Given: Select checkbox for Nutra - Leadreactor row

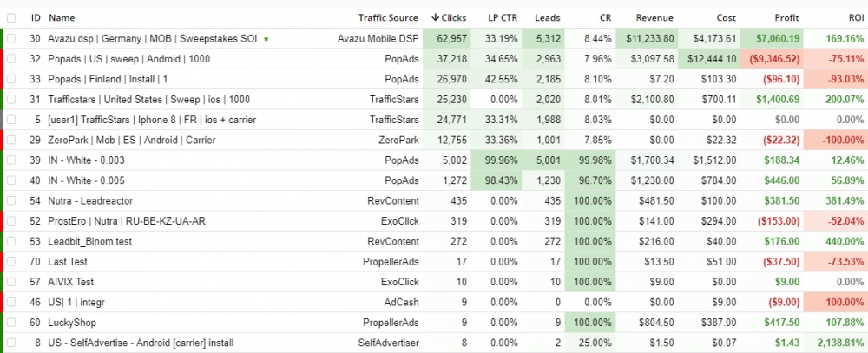Looking at the screenshot, I should (x=11, y=201).
